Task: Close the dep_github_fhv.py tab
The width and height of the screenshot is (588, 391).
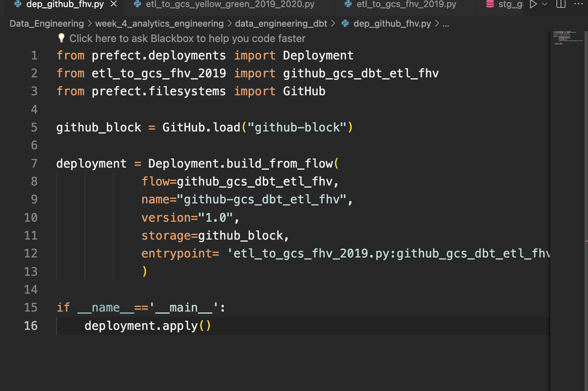Action: coord(114,4)
